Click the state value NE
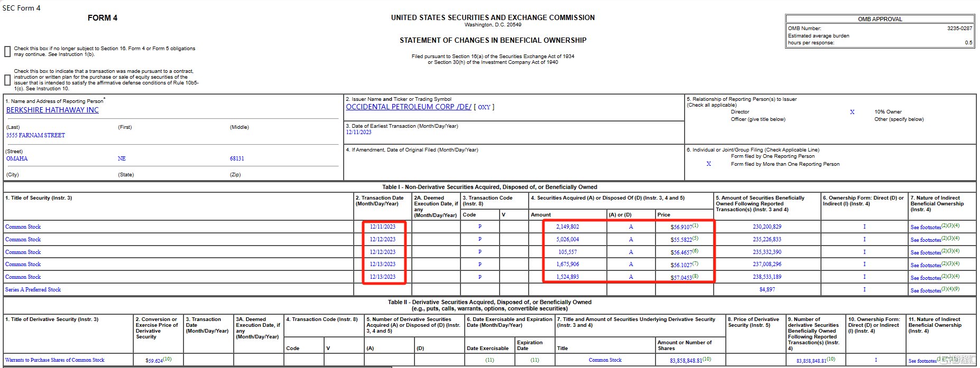The width and height of the screenshot is (980, 368). coord(122,159)
